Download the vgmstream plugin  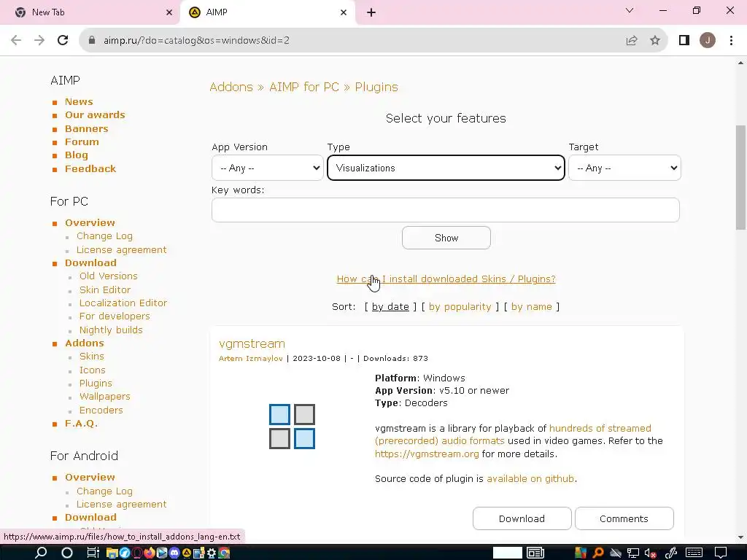[x=522, y=518]
